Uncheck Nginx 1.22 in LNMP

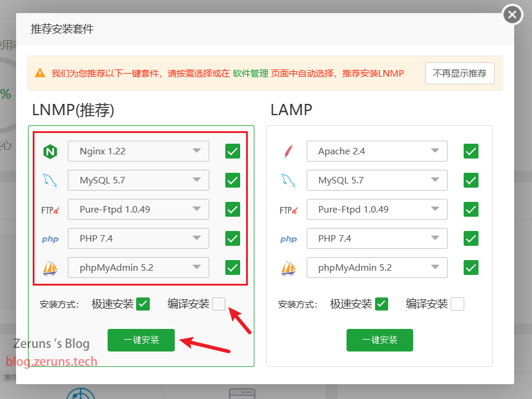233,151
